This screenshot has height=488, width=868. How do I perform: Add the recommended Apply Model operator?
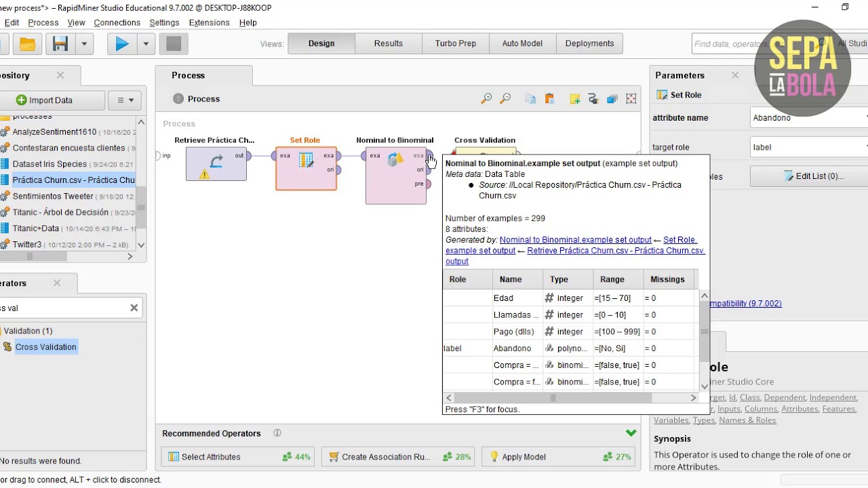point(559,457)
